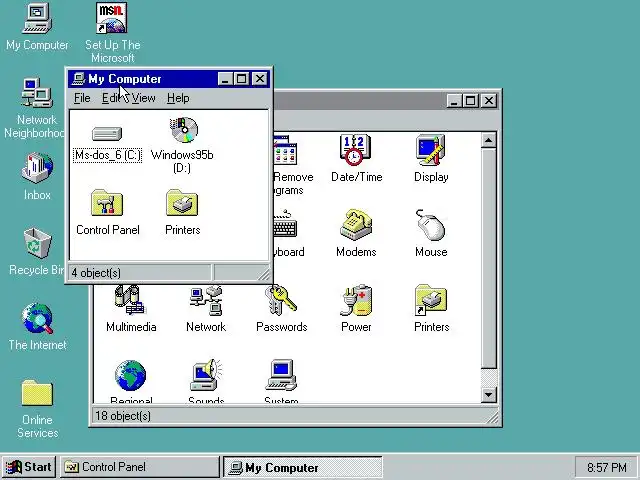This screenshot has width=640, height=480.
Task: Click the 8:57 PM clock in tray
Action: (607, 467)
